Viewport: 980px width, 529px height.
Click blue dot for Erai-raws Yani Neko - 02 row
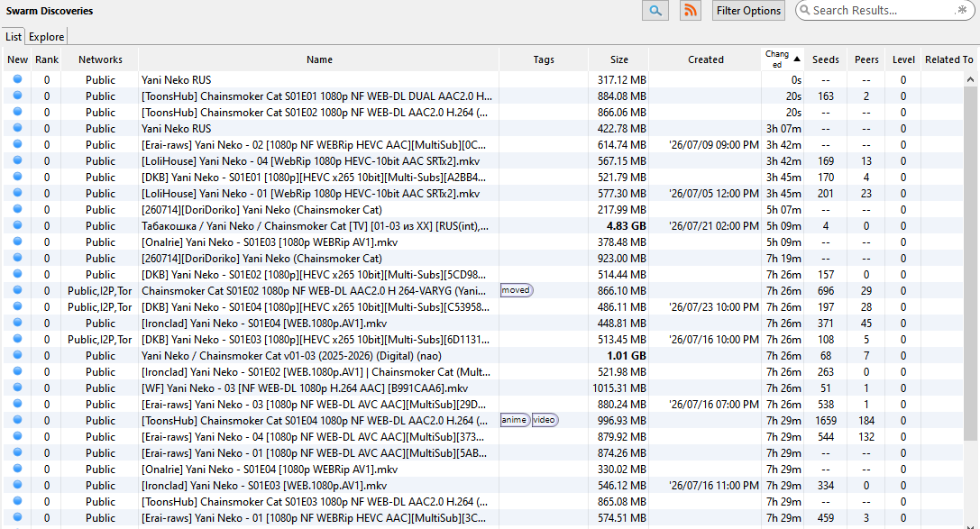pos(17,144)
